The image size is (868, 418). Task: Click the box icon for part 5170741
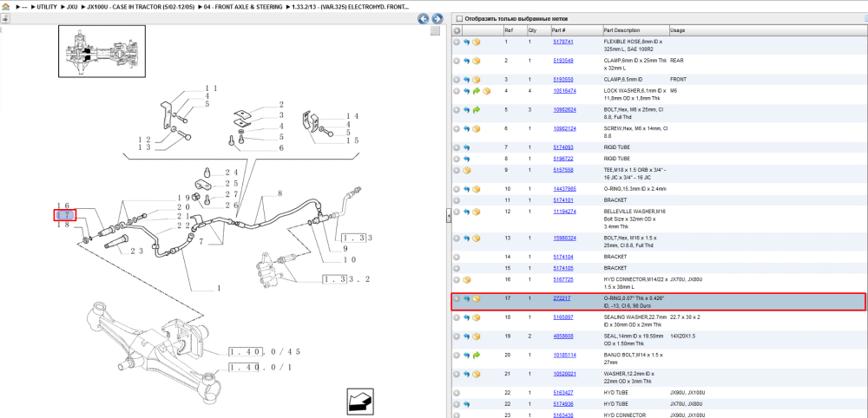click(476, 42)
